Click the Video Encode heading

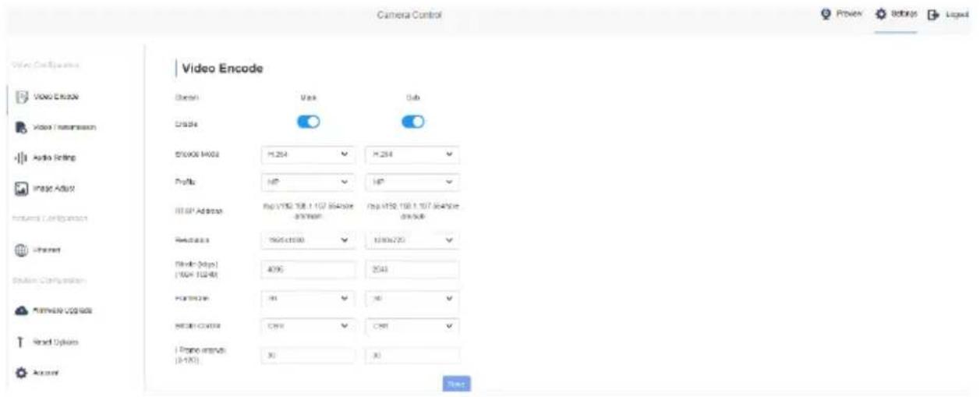pyautogui.click(x=222, y=69)
